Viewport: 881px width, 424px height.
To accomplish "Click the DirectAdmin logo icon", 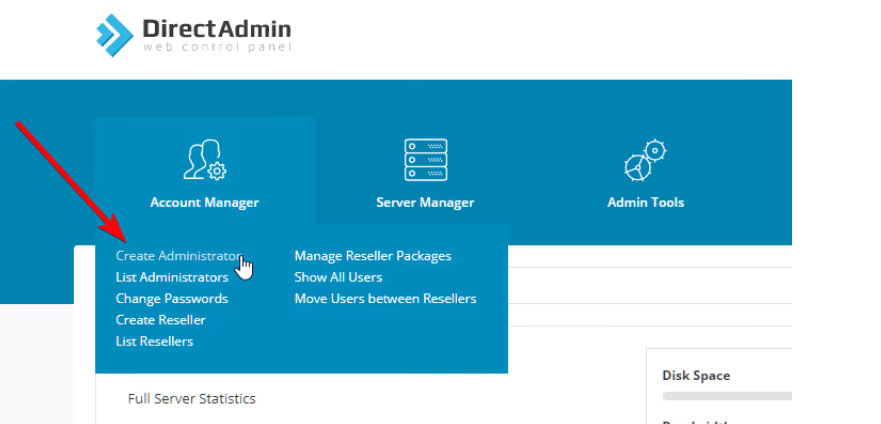I will point(115,35).
